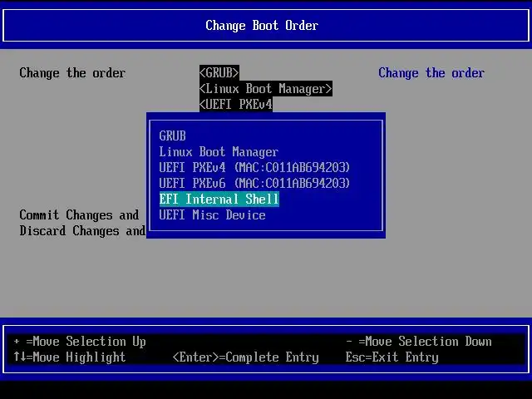Select Discard Changes and exit option

coord(82,231)
